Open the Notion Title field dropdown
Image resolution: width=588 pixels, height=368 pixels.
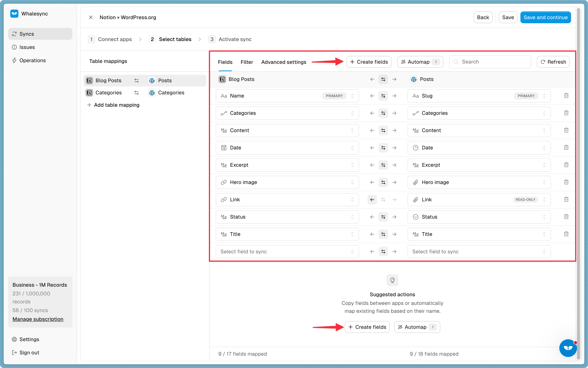[287, 234]
